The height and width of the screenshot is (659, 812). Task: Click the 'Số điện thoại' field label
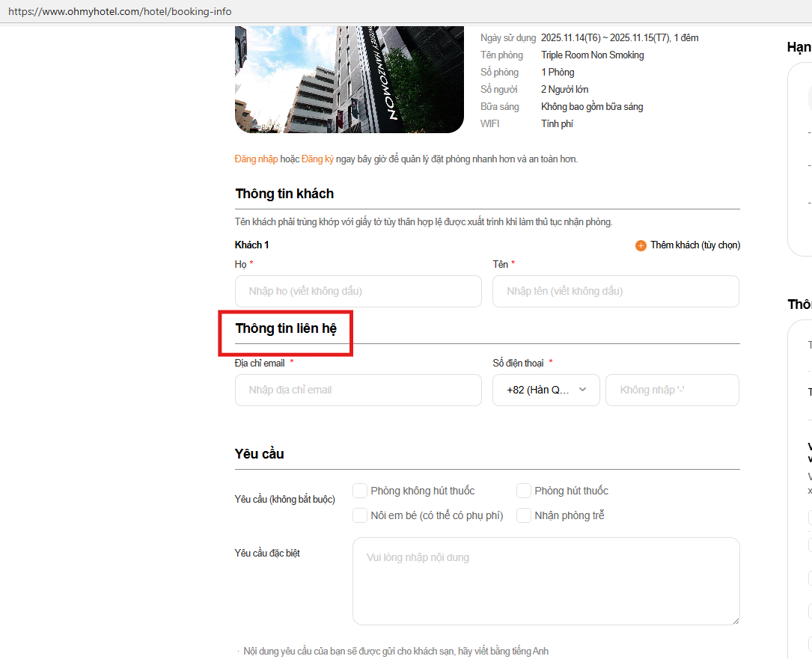click(518, 364)
